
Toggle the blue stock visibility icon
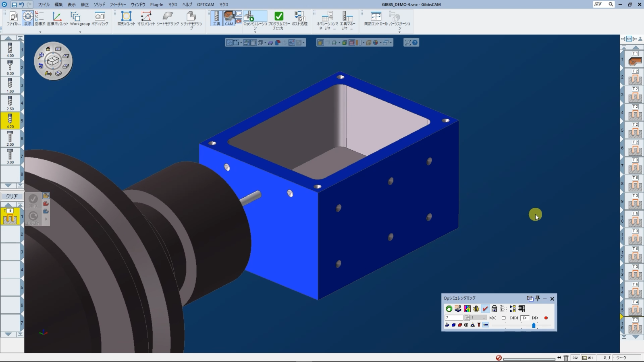(x=453, y=325)
